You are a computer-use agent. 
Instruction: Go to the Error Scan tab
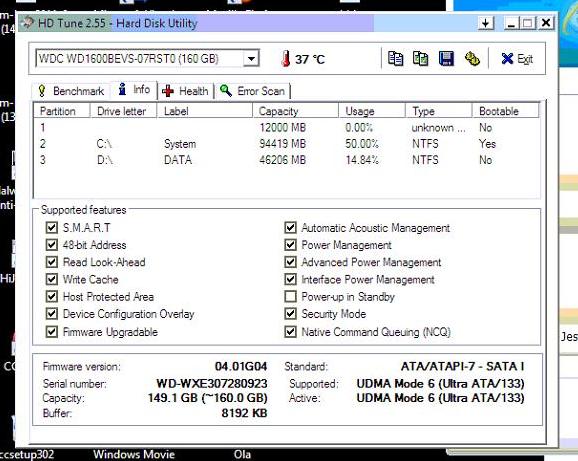pos(253,91)
